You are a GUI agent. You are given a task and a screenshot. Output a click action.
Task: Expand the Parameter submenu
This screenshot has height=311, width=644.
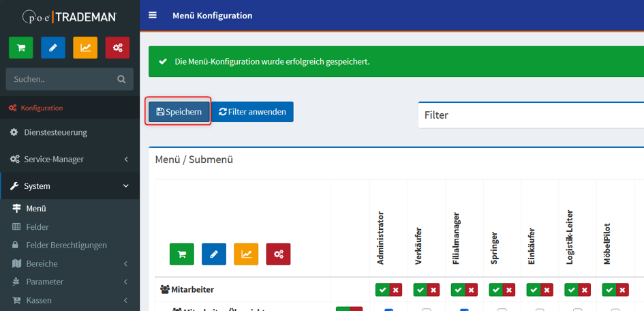click(x=70, y=282)
